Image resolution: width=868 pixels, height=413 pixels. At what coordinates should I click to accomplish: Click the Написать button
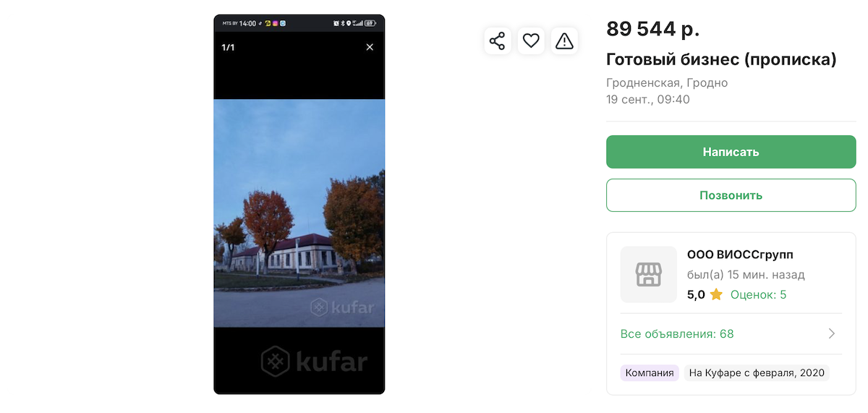pos(731,152)
